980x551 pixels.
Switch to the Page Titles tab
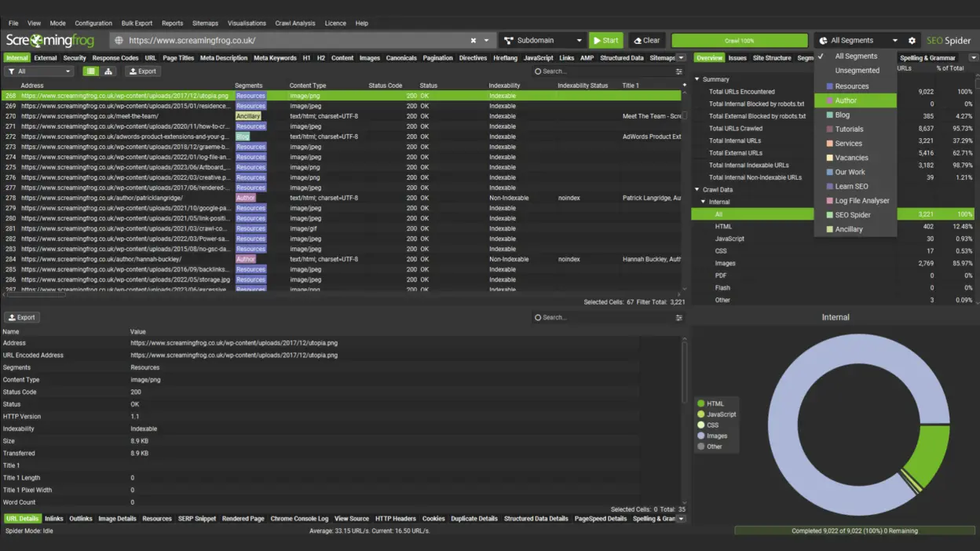pyautogui.click(x=177, y=57)
